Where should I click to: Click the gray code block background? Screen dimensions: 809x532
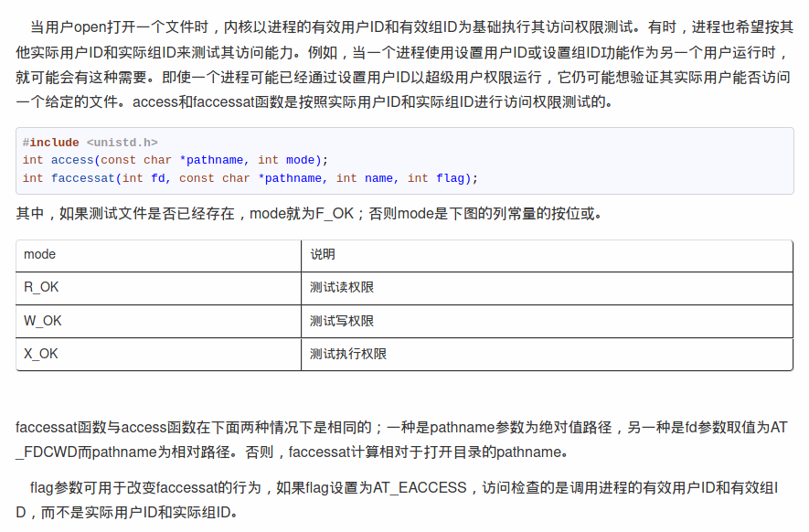[x=640, y=160]
